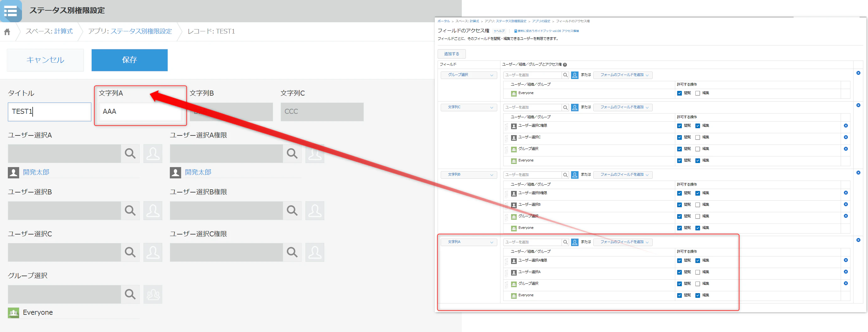Image resolution: width=868 pixels, height=332 pixels.
Task: Expand フォームのフィールドを追加 in 文字列C block
Action: pos(623,107)
